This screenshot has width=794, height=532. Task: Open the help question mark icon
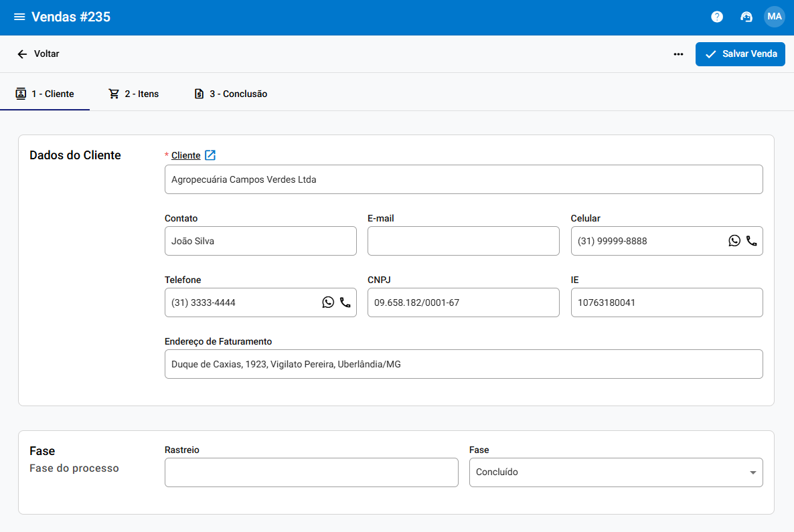point(717,17)
